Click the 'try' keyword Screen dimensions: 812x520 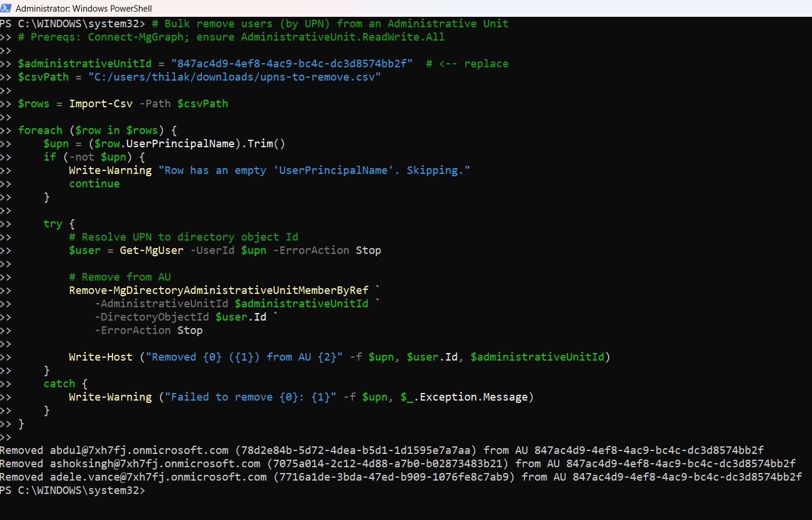pos(53,224)
